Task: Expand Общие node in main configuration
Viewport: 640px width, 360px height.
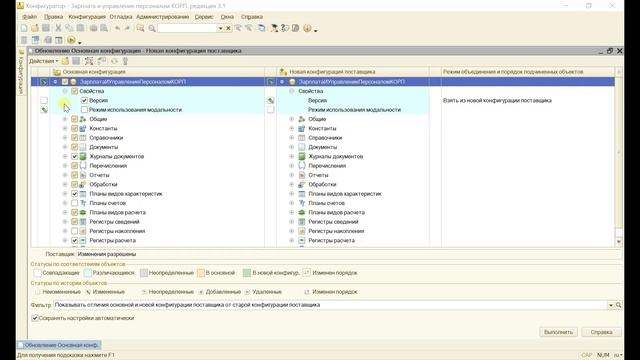Action: pos(64,119)
